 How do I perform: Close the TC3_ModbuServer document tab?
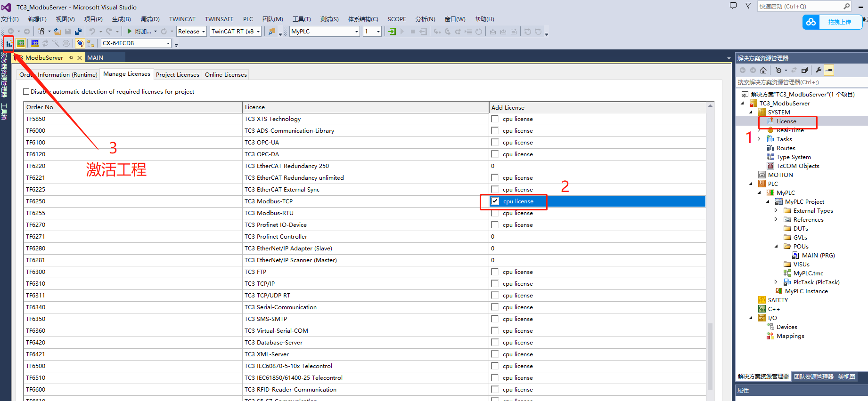coord(80,57)
